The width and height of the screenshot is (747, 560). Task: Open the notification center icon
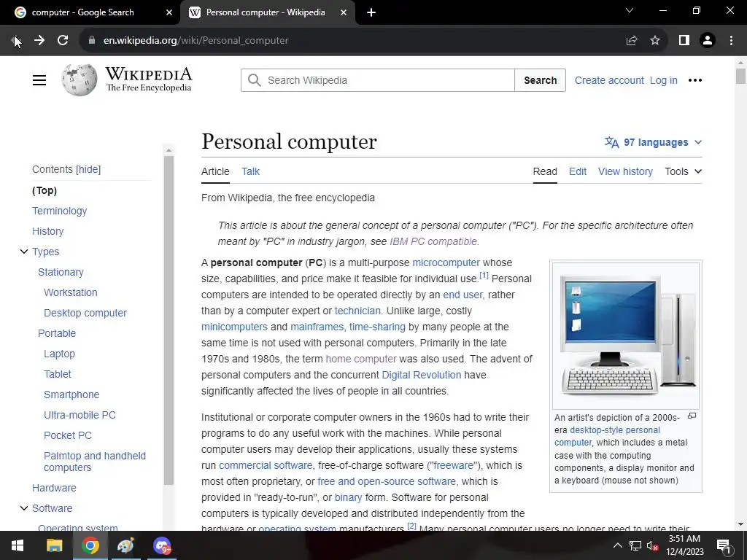click(x=724, y=546)
